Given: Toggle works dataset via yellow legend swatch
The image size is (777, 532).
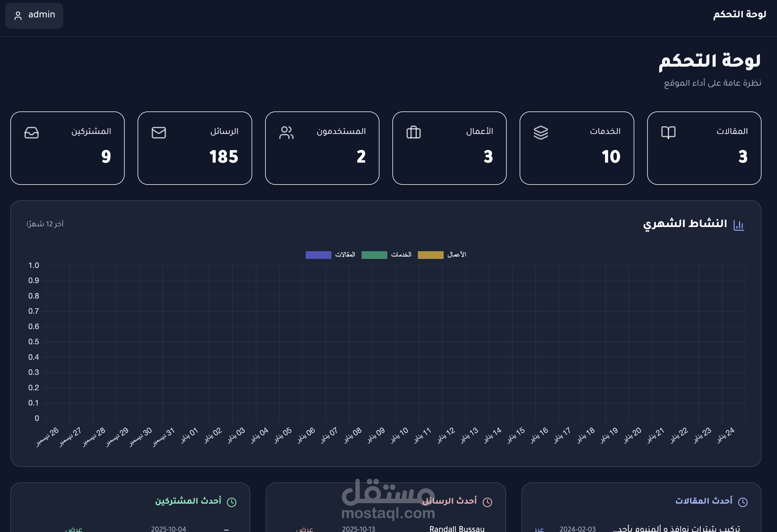Looking at the screenshot, I should pyautogui.click(x=430, y=255).
